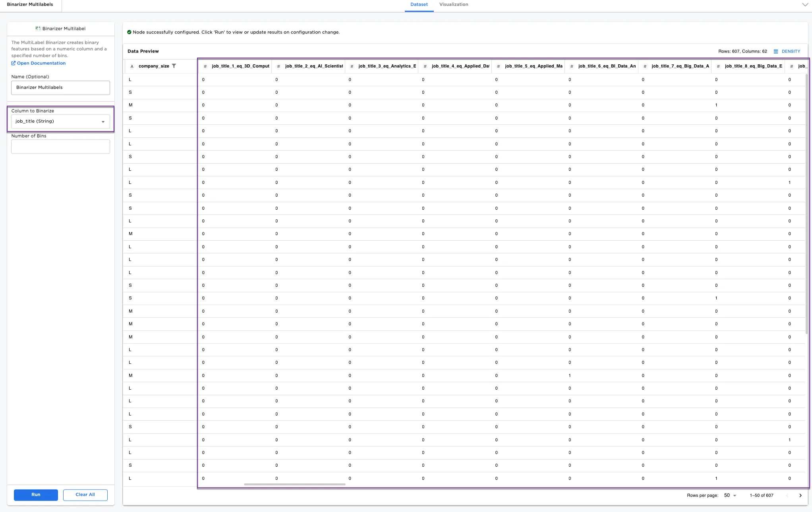Go to next page with the right arrow
Image resolution: width=812 pixels, height=512 pixels.
[800, 495]
